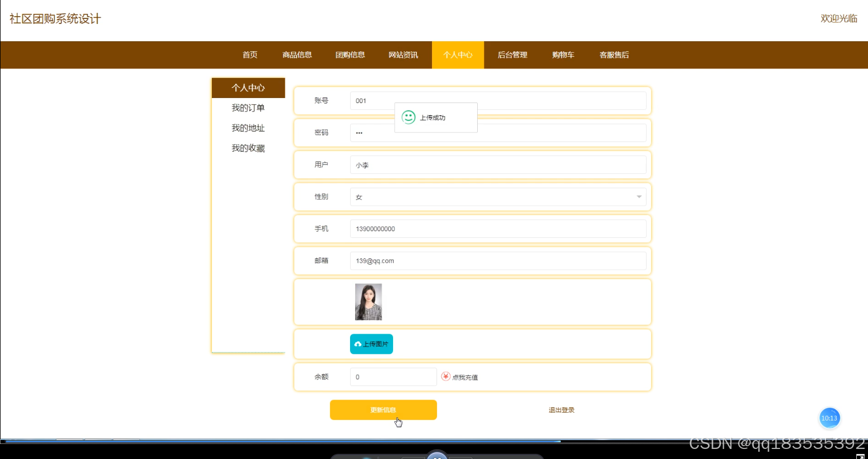Click the 密码 password field

tap(498, 133)
